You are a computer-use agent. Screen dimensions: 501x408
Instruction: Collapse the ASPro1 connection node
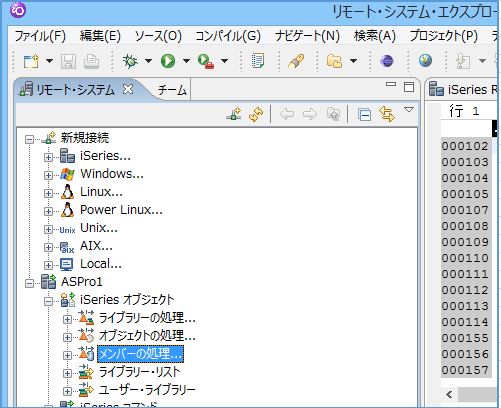click(30, 283)
